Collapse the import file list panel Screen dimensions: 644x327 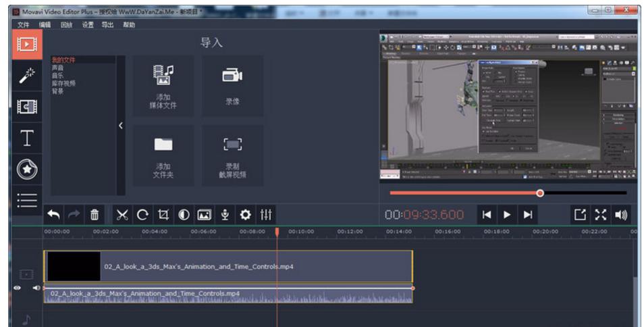(121, 126)
